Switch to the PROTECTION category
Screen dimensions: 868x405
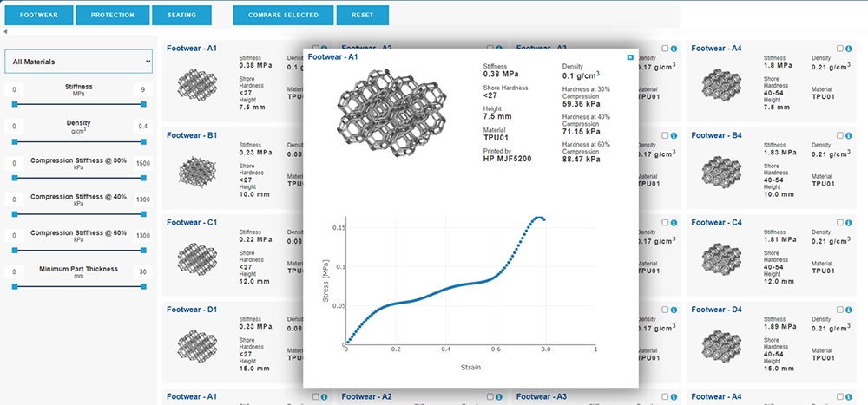tap(112, 15)
